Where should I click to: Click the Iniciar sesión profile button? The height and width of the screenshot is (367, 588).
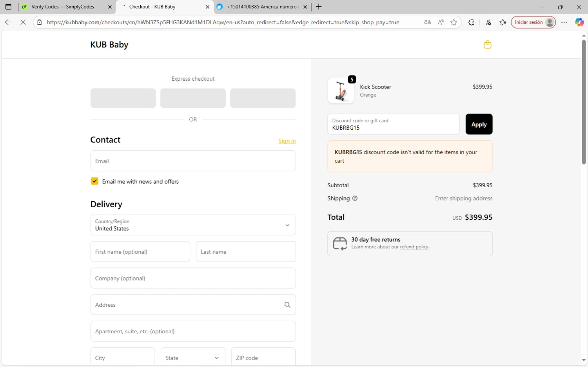533,22
